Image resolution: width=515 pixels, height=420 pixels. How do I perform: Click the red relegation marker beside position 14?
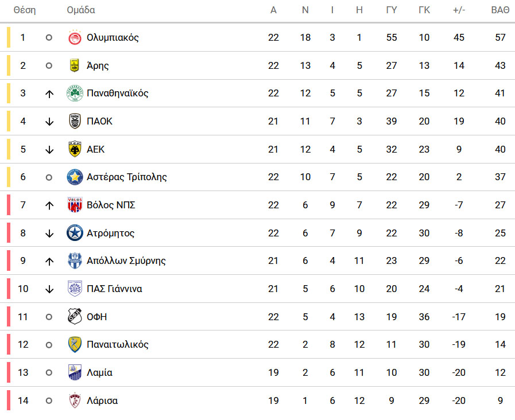[9, 400]
